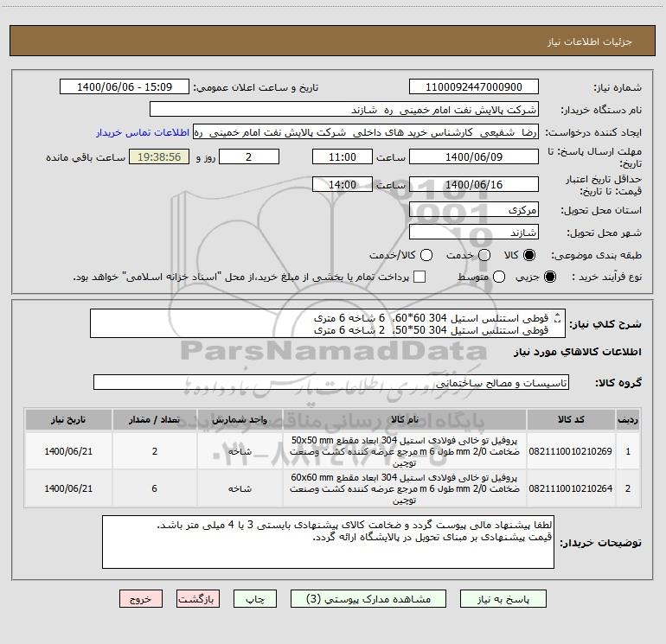The height and width of the screenshot is (644, 666).
Task: Click the اطلاعات کالاهای مورد نیاز heading
Action: 578,352
